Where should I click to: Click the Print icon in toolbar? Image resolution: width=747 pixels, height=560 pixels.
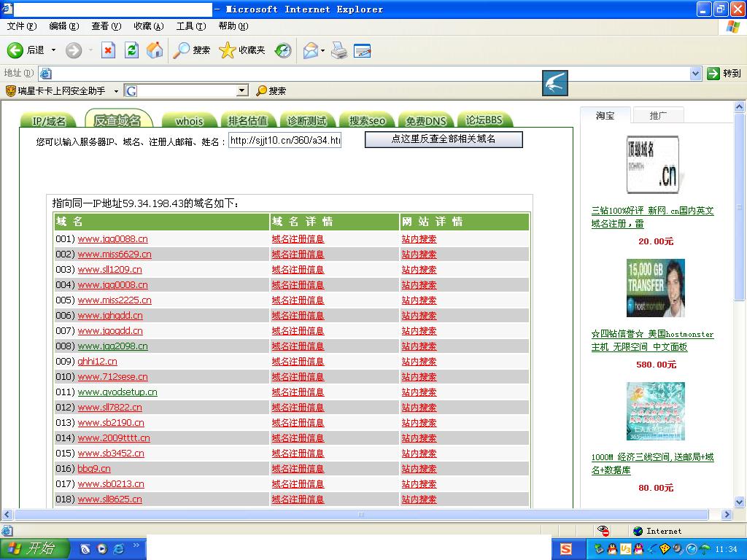point(339,50)
